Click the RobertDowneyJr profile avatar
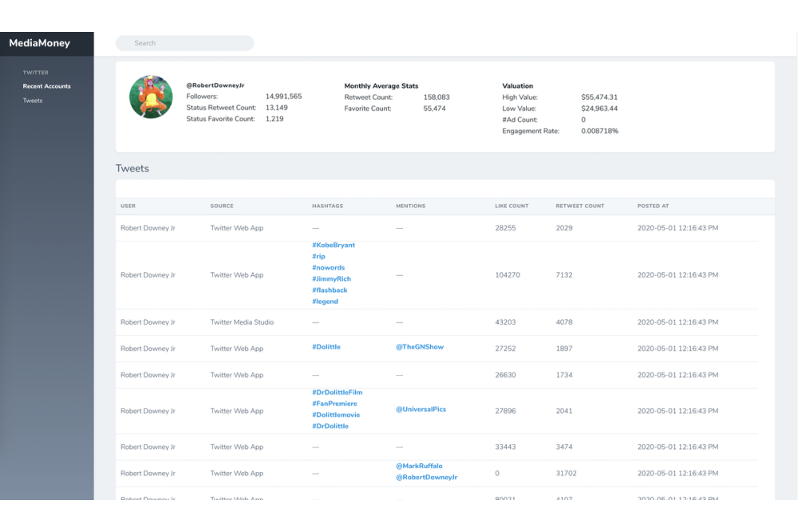The image size is (798, 532). pyautogui.click(x=151, y=97)
